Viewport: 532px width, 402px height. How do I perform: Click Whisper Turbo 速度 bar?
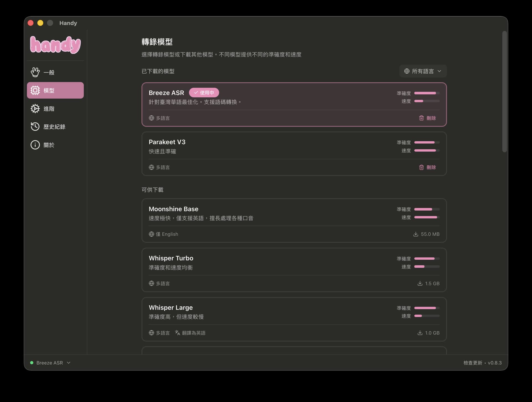pos(427,267)
